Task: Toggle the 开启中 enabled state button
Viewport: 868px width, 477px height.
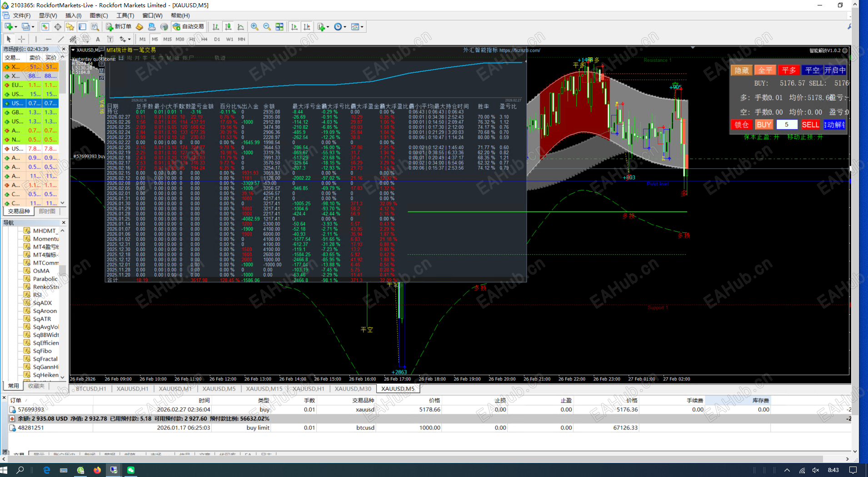Action: (835, 70)
